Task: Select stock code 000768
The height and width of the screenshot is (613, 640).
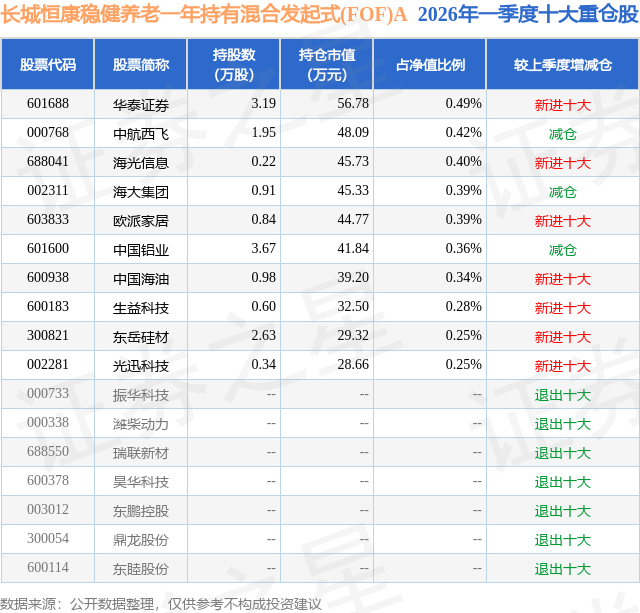Action: tap(48, 133)
